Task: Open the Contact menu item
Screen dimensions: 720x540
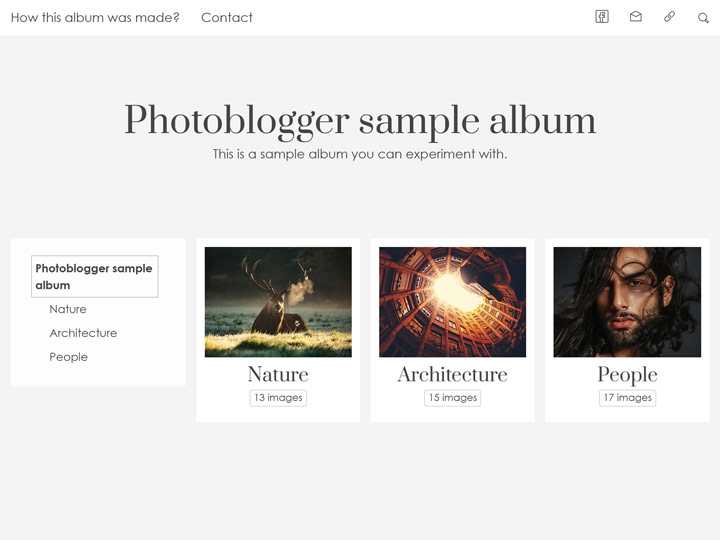Action: (x=227, y=17)
